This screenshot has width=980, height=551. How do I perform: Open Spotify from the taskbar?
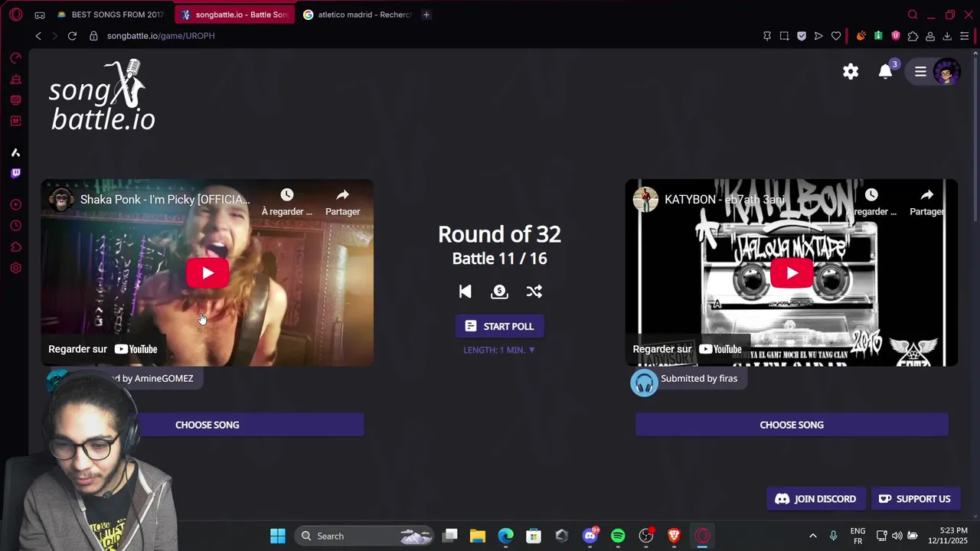pos(618,536)
